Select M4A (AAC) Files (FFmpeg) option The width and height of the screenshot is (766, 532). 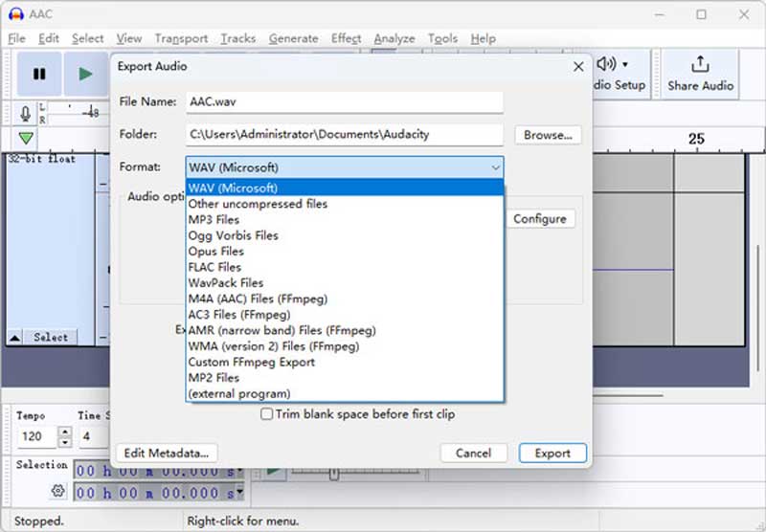pyautogui.click(x=258, y=299)
